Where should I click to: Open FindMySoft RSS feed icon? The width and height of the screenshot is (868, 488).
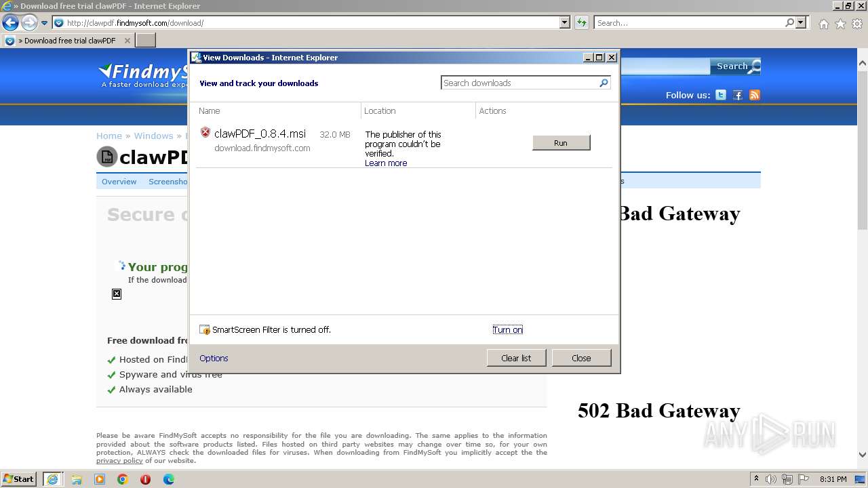(x=755, y=95)
